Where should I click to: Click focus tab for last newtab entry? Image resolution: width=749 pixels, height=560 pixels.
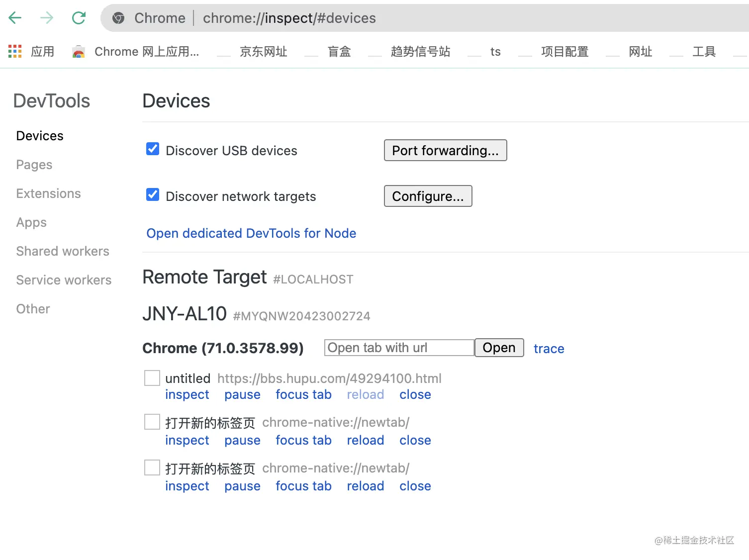coord(303,486)
